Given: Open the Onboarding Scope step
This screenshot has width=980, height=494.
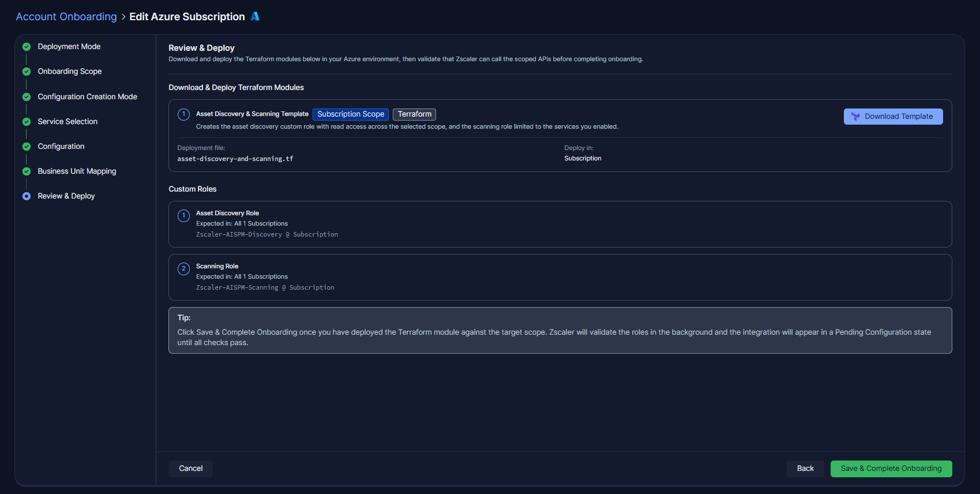Looking at the screenshot, I should coord(70,72).
